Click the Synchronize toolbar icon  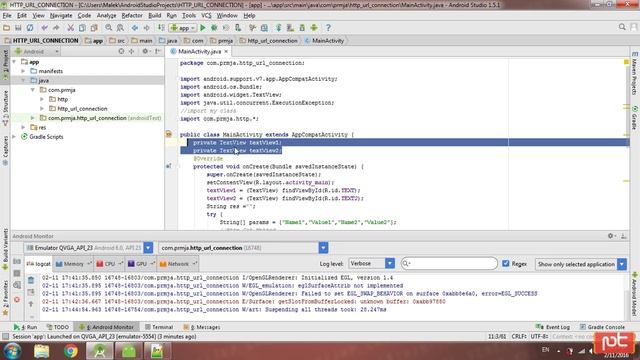[x=30, y=28]
